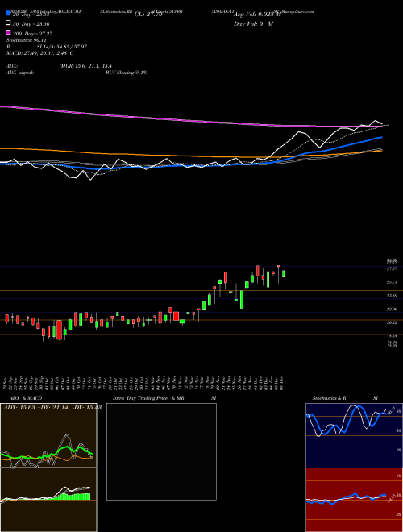Open the MACD histogram chart panel
Image resolution: width=403 pixels, height=532 pixels.
(48, 500)
